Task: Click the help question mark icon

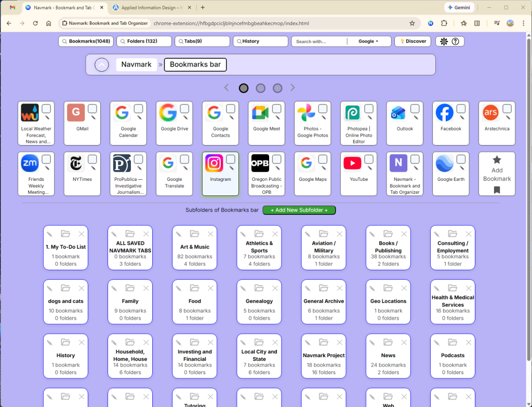Action: (x=456, y=42)
